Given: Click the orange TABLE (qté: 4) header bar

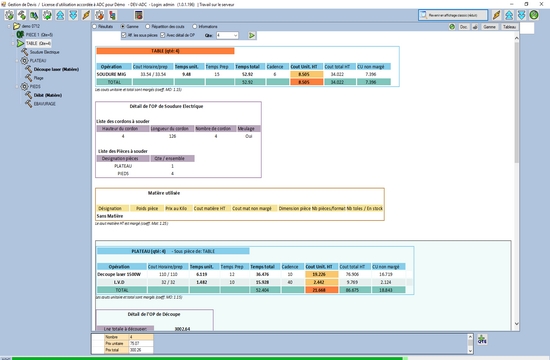Looking at the screenshot, I should 165,51.
